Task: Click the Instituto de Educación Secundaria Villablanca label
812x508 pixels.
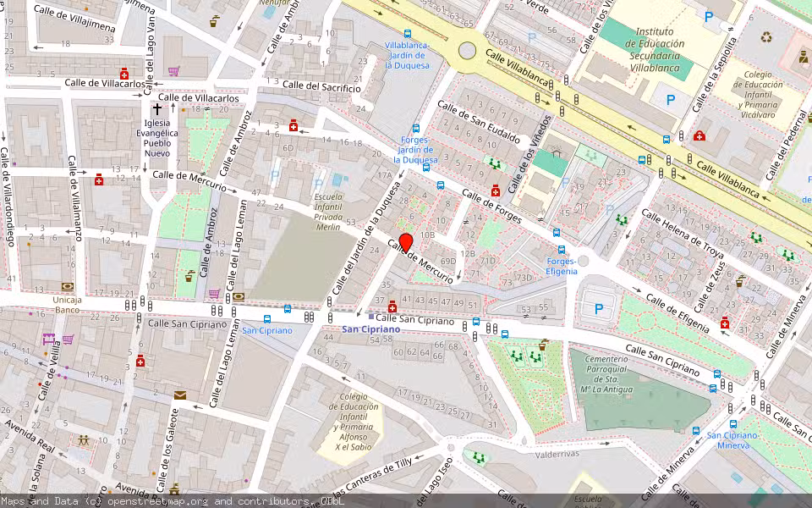Action: [655, 50]
